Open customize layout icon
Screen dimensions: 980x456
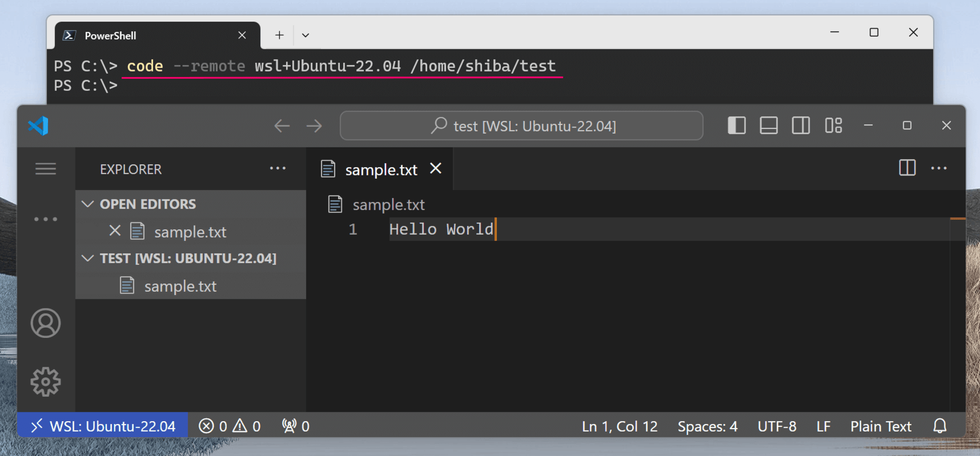(x=833, y=125)
